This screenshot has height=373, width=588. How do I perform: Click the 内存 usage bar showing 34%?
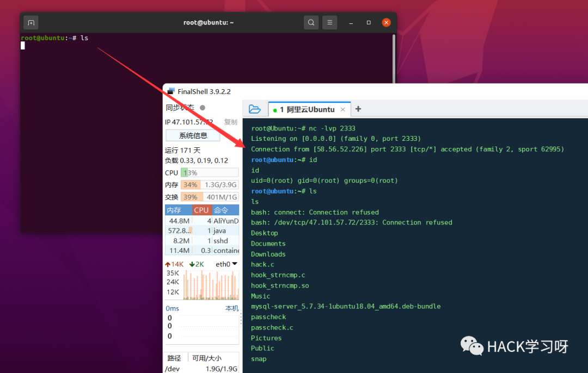click(210, 185)
